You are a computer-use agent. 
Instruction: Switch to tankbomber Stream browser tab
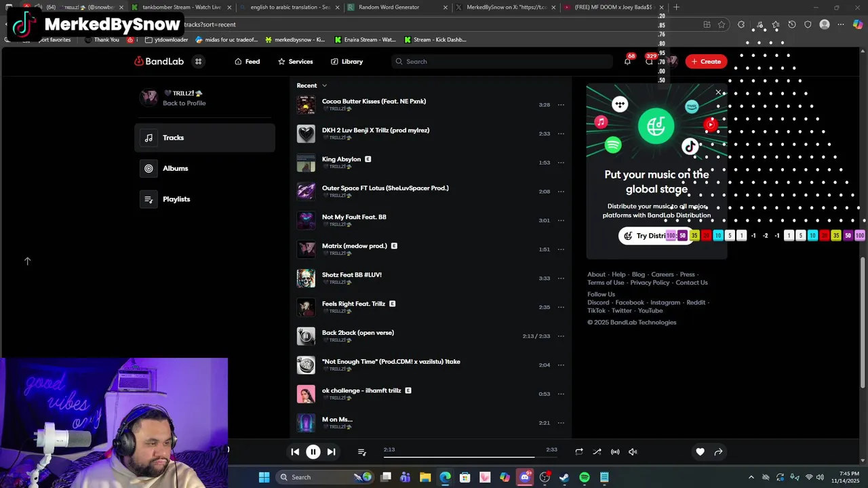[x=180, y=7]
